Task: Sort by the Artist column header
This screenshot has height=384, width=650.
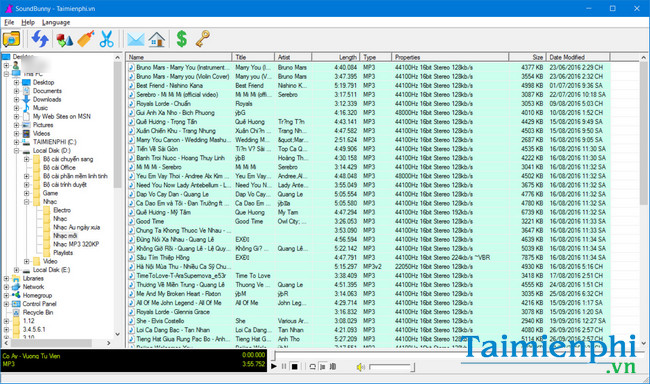Action: [293, 57]
